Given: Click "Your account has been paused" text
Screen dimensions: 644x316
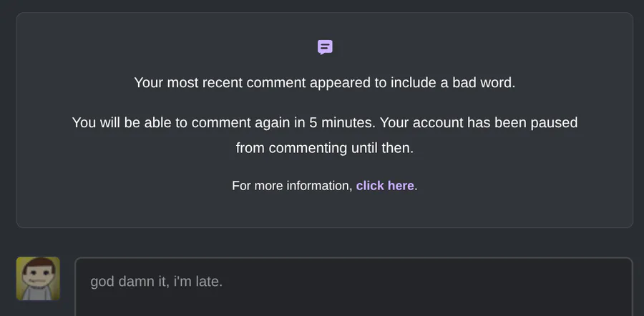Looking at the screenshot, I should 478,123.
